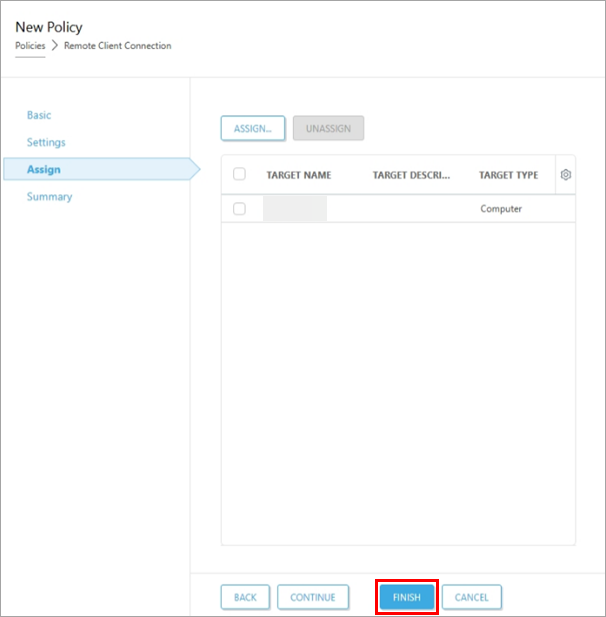Click the Remote Client Connection breadcrumb
Viewport: 606px width, 617px height.
point(117,46)
